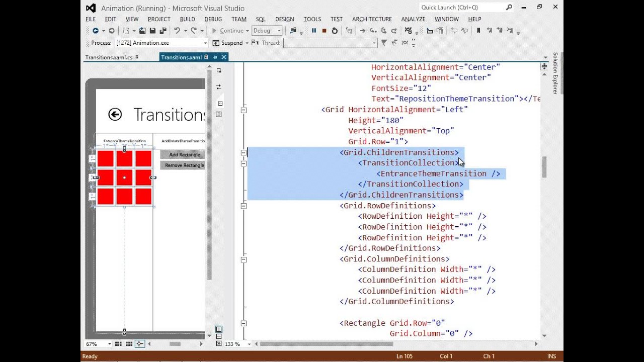Image resolution: width=644 pixels, height=362 pixels.
Task: Click horizontal split layout icon
Action: coord(219,336)
